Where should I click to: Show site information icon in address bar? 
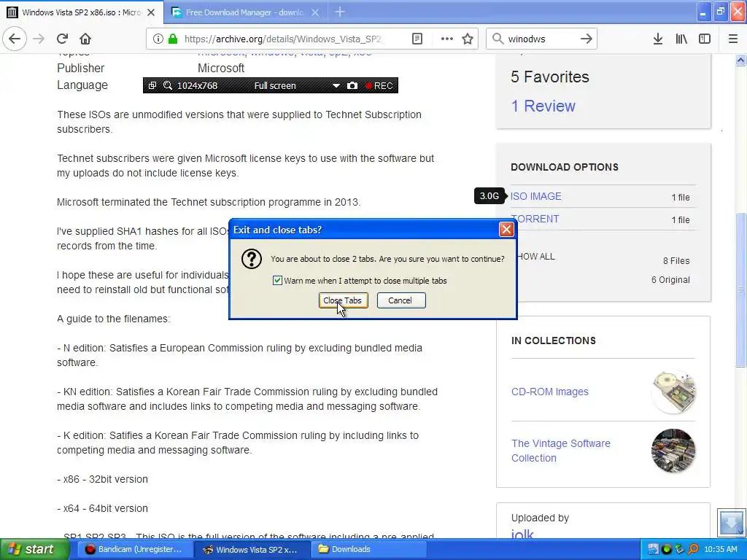[x=158, y=39]
